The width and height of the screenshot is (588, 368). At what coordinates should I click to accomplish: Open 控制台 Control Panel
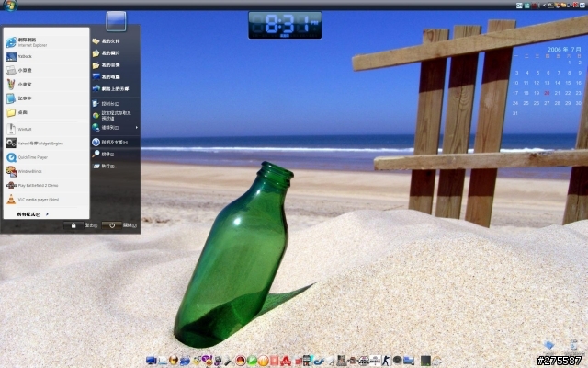[115, 103]
